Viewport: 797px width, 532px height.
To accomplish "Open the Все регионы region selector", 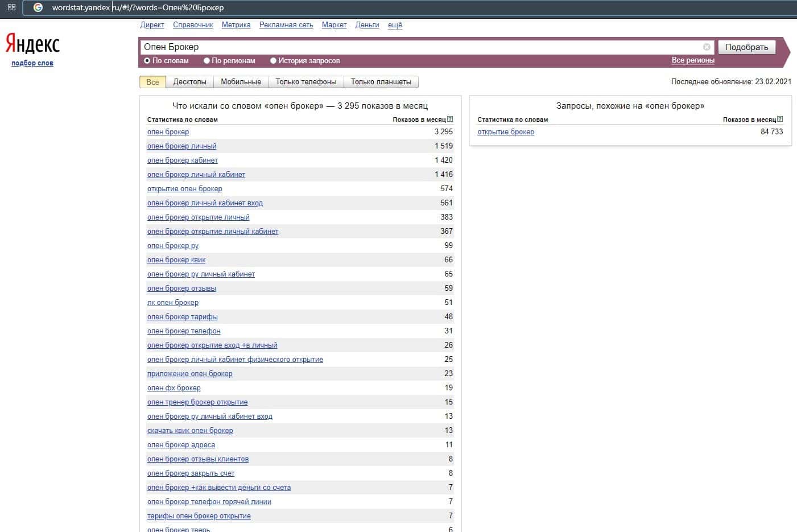I will (692, 60).
